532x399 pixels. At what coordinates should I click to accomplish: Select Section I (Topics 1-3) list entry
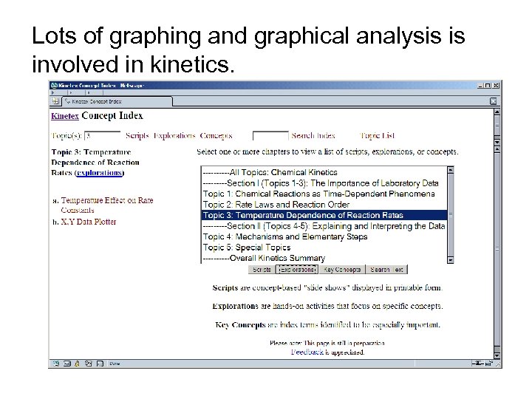(324, 183)
